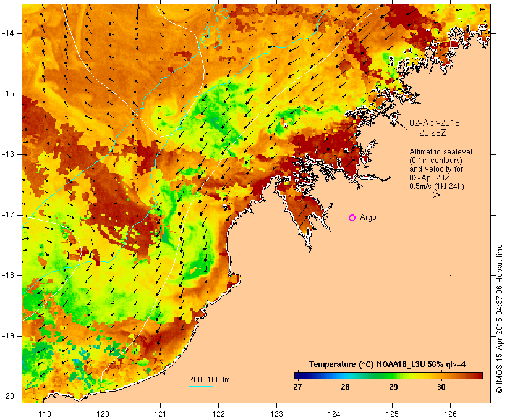The image size is (507, 420).
Task: Click the latitude axis label -20
Action: pos(8,397)
